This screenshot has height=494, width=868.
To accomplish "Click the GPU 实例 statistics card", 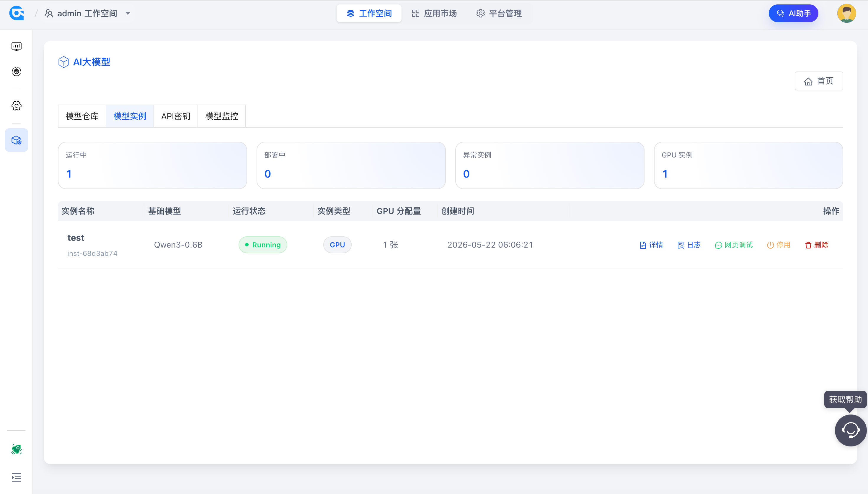I will (x=748, y=165).
